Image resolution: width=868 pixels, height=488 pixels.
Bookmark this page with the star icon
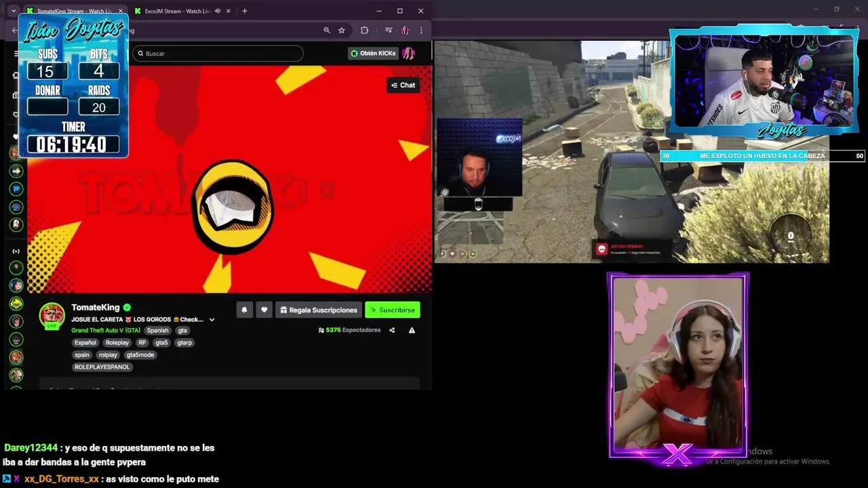(342, 30)
